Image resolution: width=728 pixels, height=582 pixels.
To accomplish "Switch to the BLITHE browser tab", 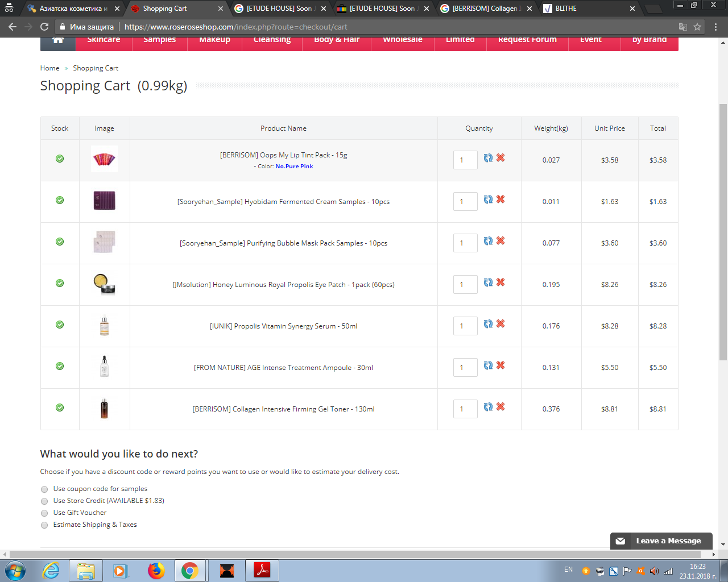I will pos(589,9).
